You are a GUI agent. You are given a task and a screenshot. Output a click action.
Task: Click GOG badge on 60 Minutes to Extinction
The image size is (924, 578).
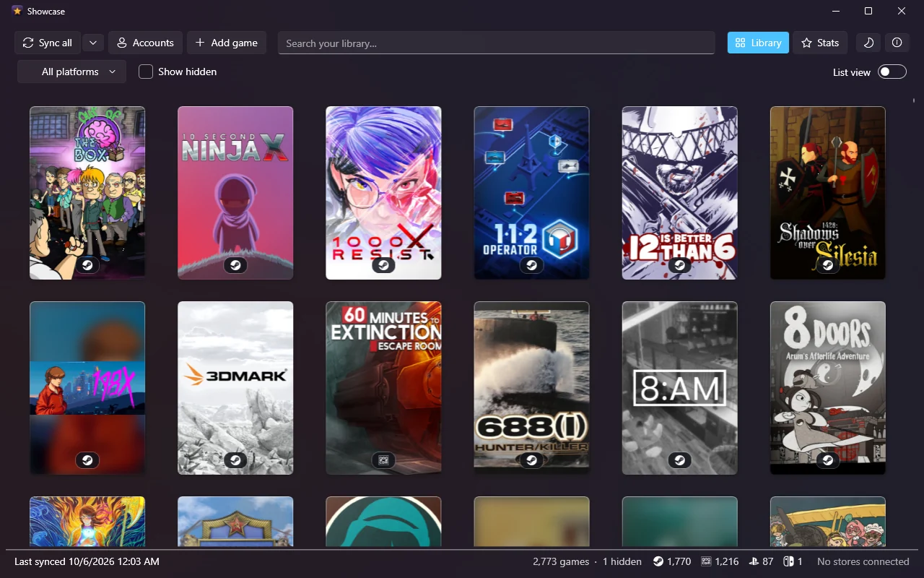tap(383, 460)
